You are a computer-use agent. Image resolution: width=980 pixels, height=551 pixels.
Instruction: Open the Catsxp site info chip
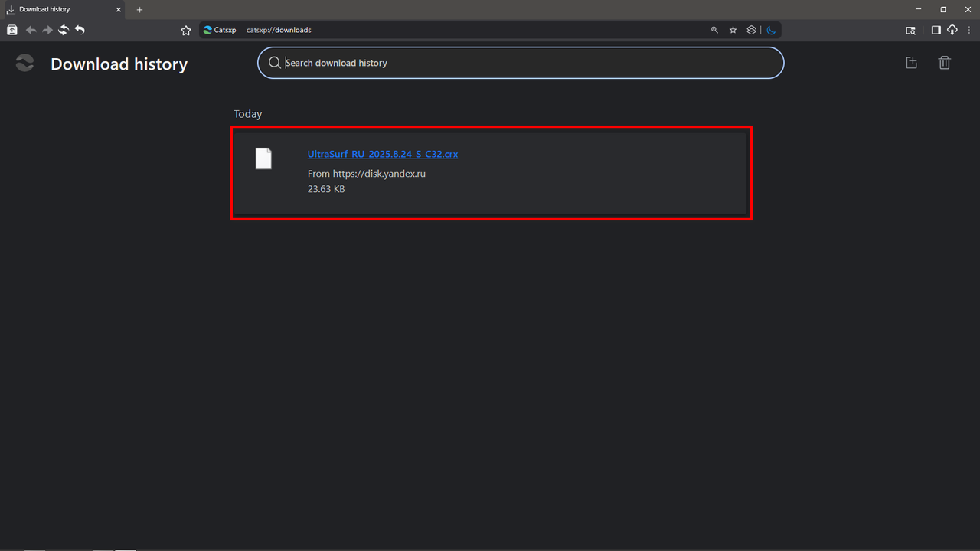point(220,30)
